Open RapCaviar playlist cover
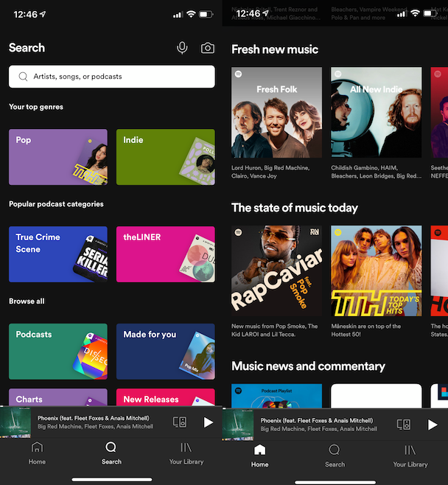Viewport: 448px width, 485px height. (x=276, y=271)
